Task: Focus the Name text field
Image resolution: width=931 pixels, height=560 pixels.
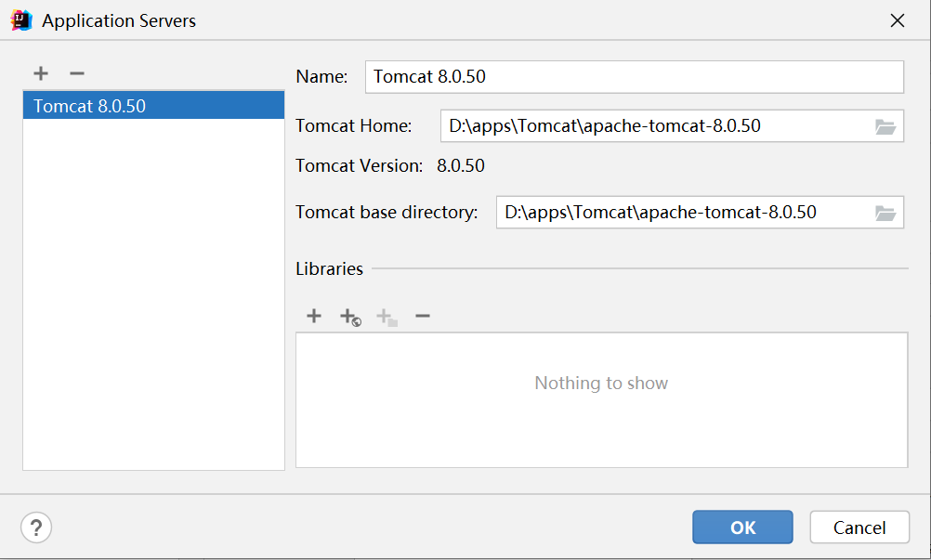Action: pos(634,77)
